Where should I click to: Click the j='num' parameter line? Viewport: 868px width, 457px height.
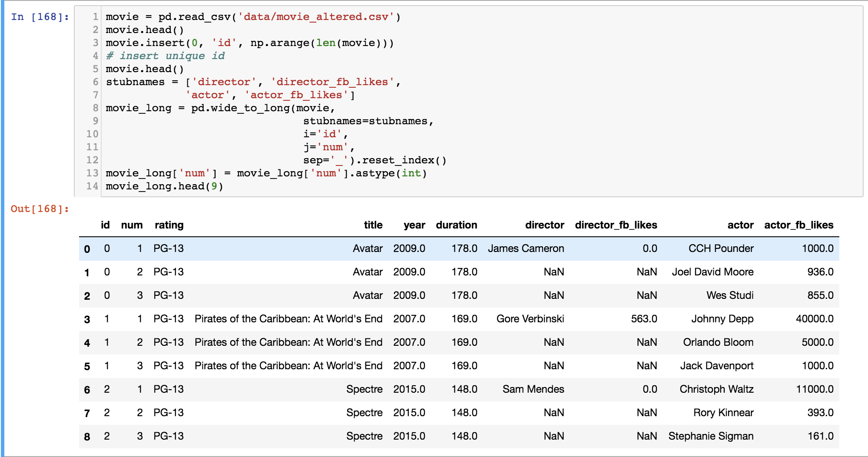328,147
